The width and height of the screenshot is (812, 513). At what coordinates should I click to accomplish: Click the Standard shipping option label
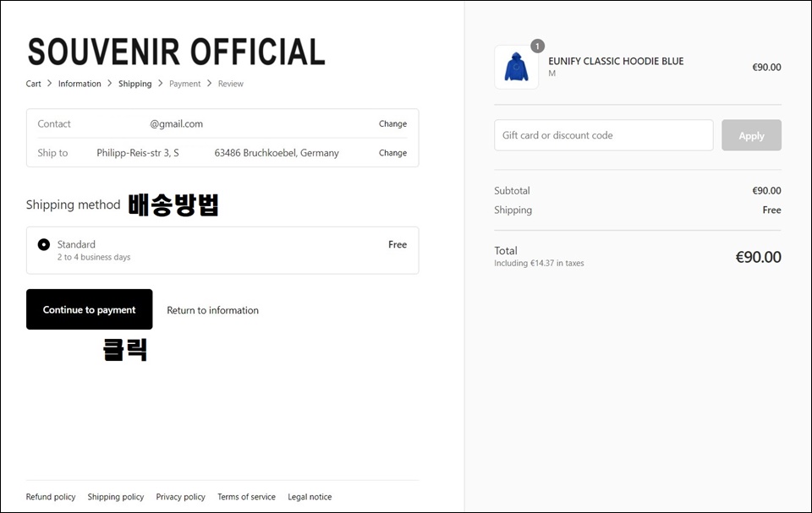76,244
